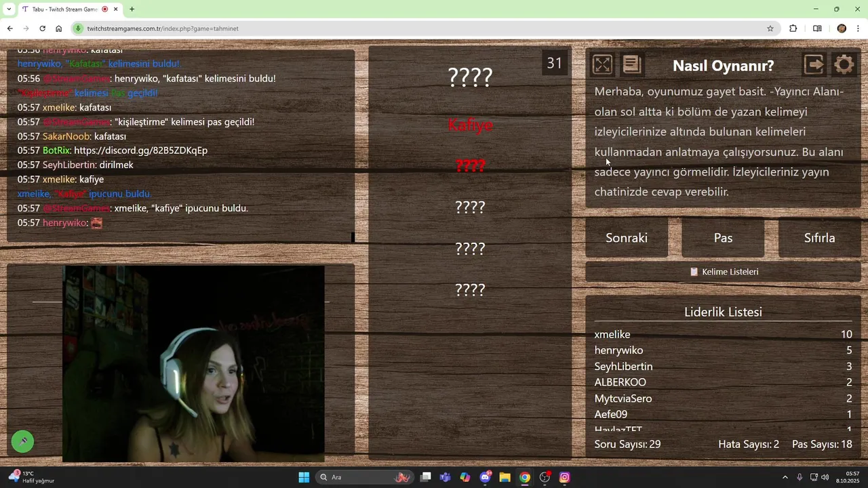Open the OBS Studio taskbar icon

(545, 477)
